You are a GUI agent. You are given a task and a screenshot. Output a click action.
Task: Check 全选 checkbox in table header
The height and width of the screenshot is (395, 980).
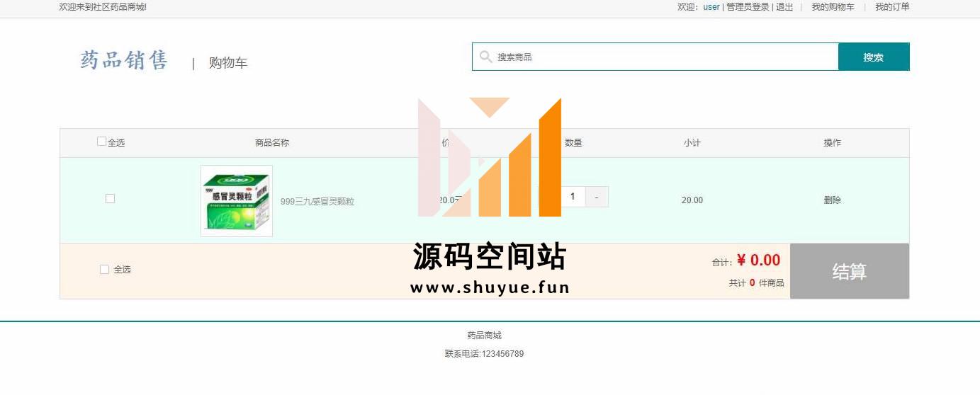[101, 142]
